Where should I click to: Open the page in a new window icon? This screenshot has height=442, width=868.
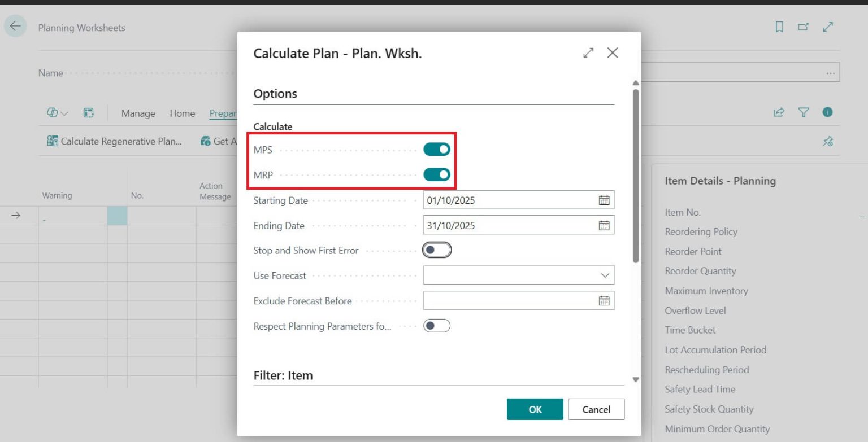[803, 26]
